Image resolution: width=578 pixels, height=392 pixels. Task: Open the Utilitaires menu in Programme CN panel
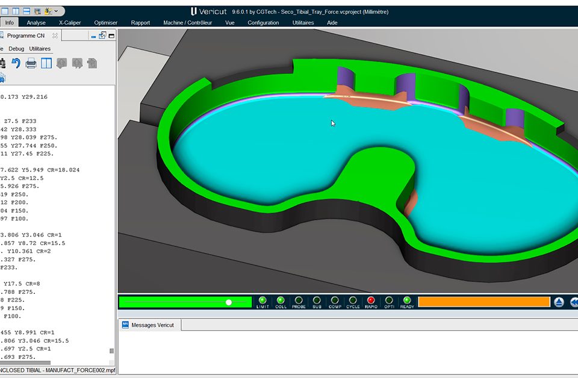coord(40,49)
